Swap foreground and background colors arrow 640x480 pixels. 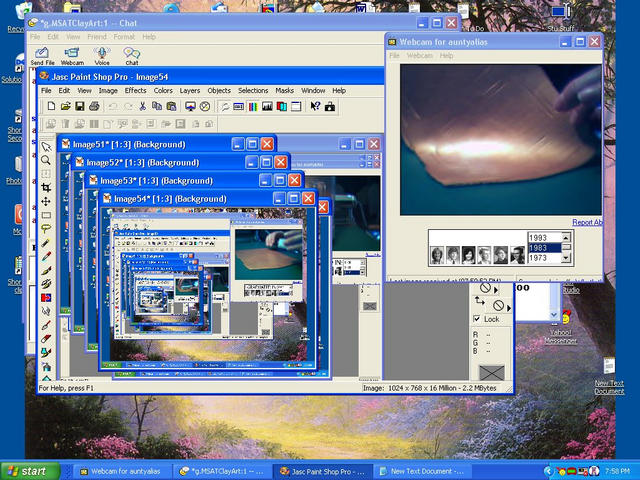click(x=480, y=301)
